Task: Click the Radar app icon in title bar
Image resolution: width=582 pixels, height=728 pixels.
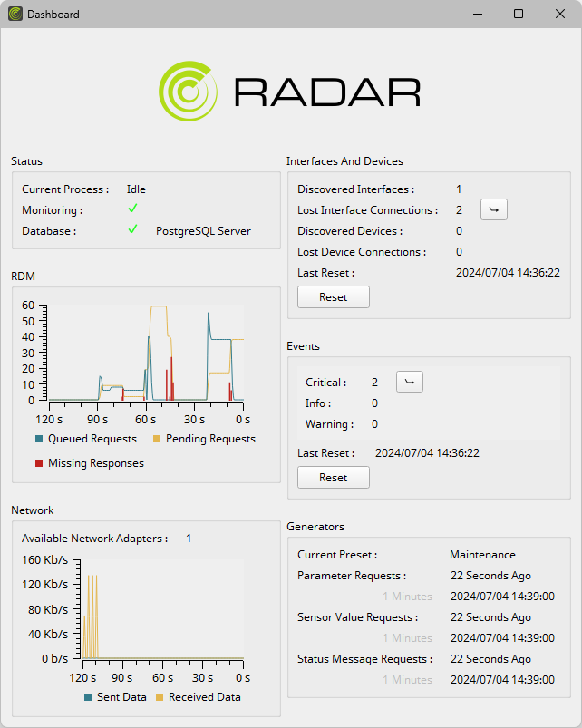Action: point(15,14)
